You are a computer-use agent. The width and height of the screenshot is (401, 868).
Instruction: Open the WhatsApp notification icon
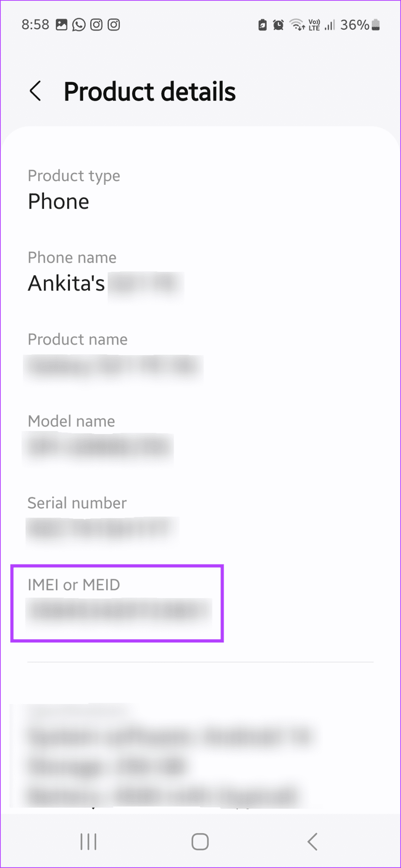tap(79, 25)
